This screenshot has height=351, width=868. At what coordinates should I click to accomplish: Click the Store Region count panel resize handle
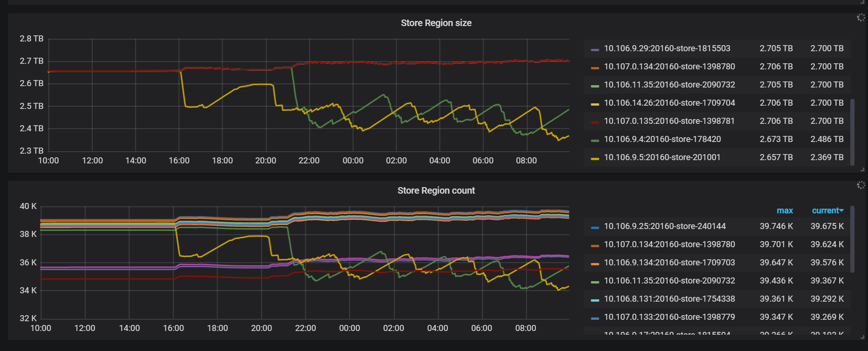tap(862, 337)
